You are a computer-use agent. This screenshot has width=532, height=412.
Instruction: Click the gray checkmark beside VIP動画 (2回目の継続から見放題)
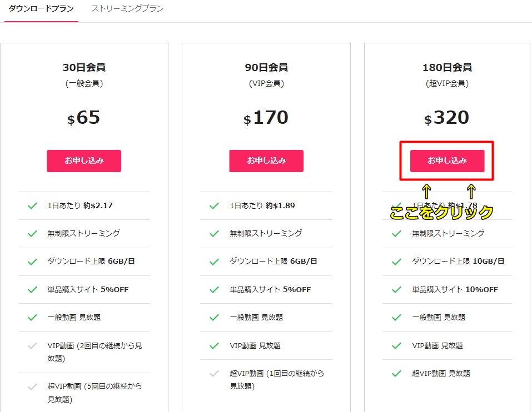pos(32,346)
